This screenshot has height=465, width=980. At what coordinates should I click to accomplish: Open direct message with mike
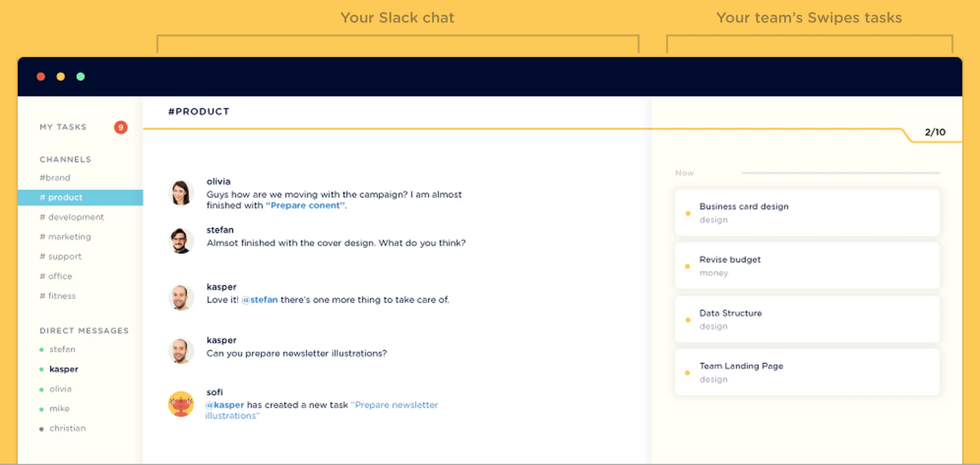pyautogui.click(x=60, y=408)
